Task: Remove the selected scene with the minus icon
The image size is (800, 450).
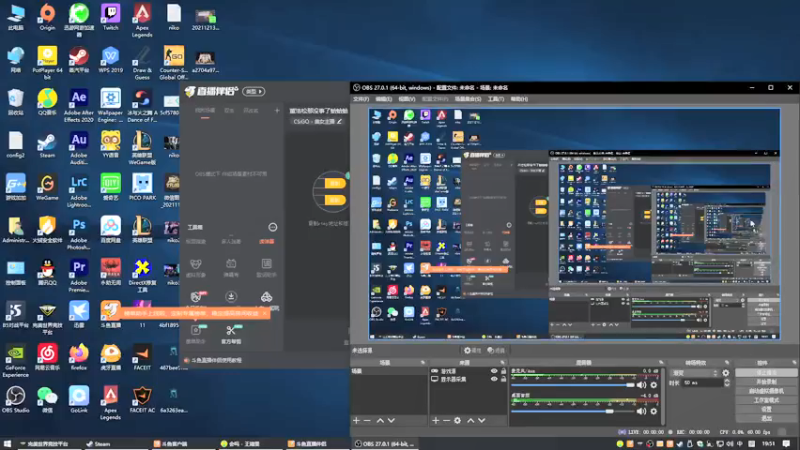Action: [x=367, y=420]
